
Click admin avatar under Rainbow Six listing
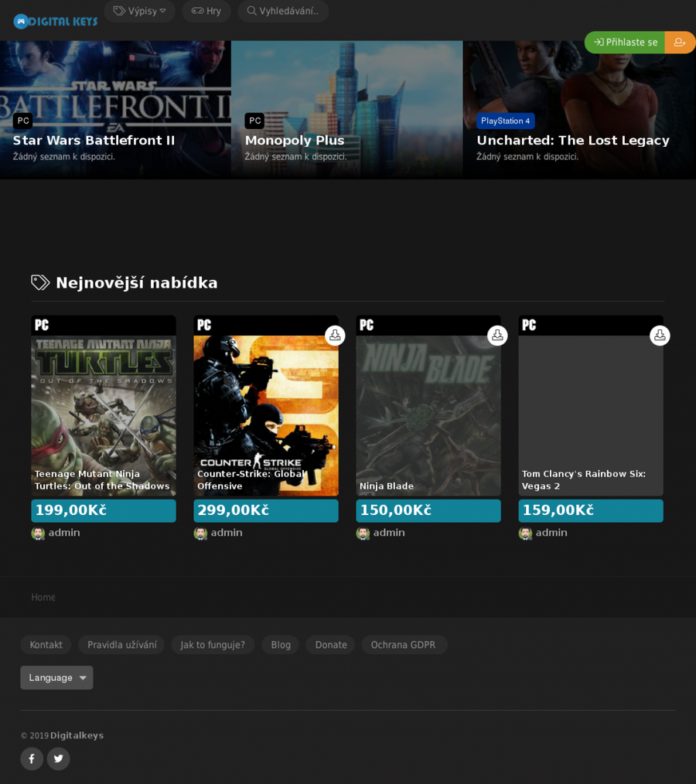(x=526, y=533)
